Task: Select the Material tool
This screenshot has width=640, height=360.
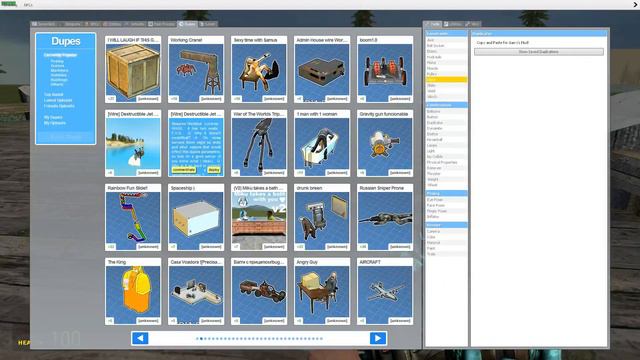Action: pyautogui.click(x=446, y=243)
